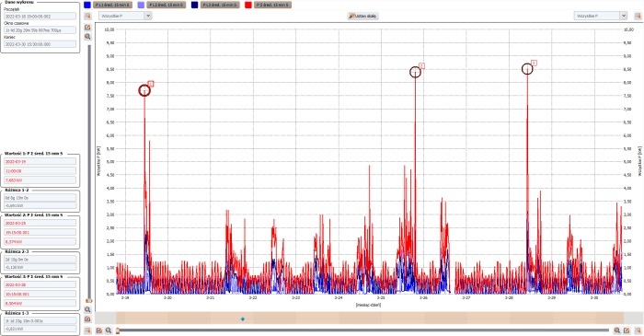The image size is (644, 336).
Task: Click the horizontal edit icon at bottom right
Action: point(627,330)
